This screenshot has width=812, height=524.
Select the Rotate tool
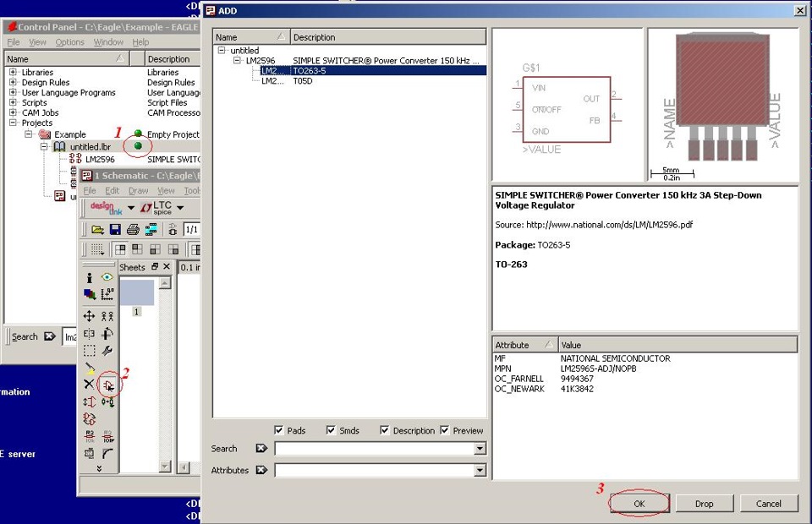click(107, 334)
